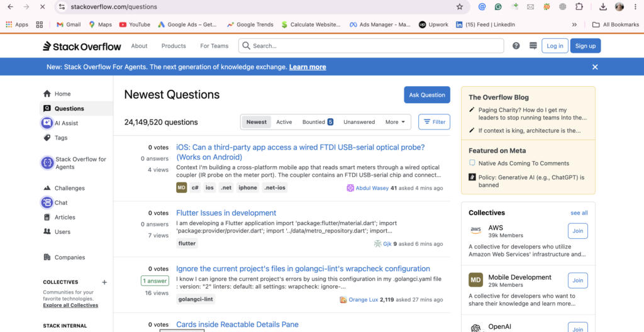Click the MD collective badge on iOS question

pyautogui.click(x=182, y=188)
